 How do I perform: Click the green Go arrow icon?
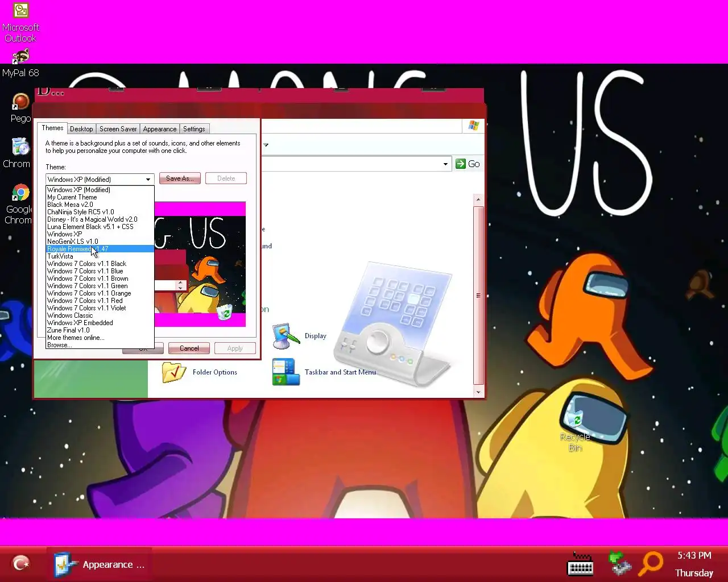461,164
